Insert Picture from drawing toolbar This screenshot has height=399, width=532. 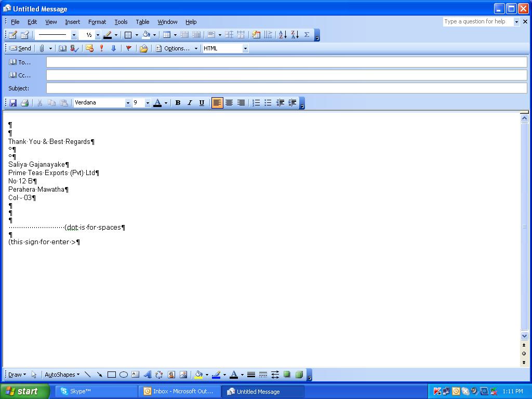pos(183,375)
